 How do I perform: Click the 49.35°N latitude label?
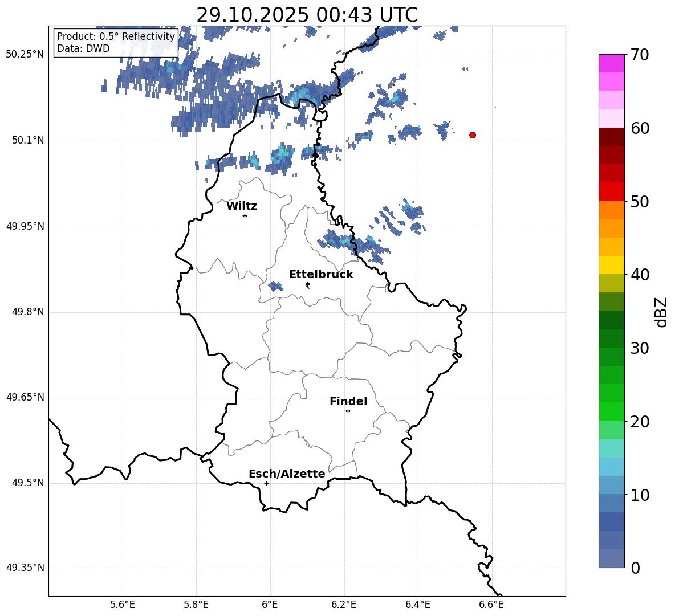25,568
